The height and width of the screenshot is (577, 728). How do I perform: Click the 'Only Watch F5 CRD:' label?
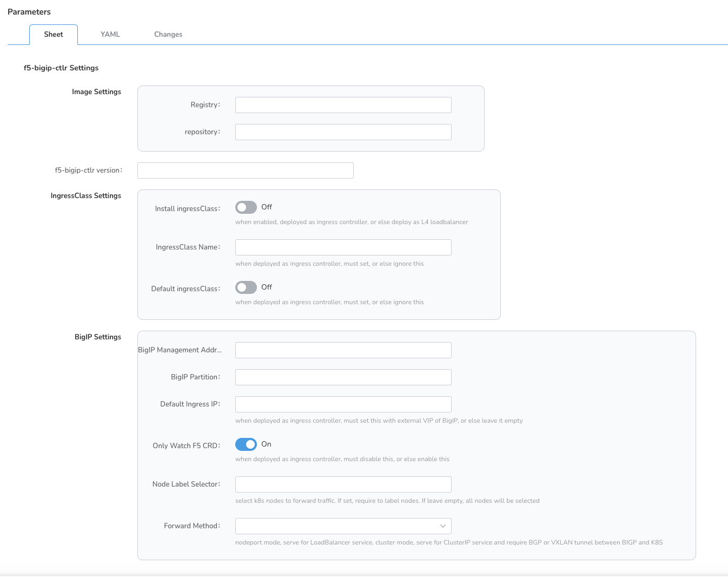[187, 446]
